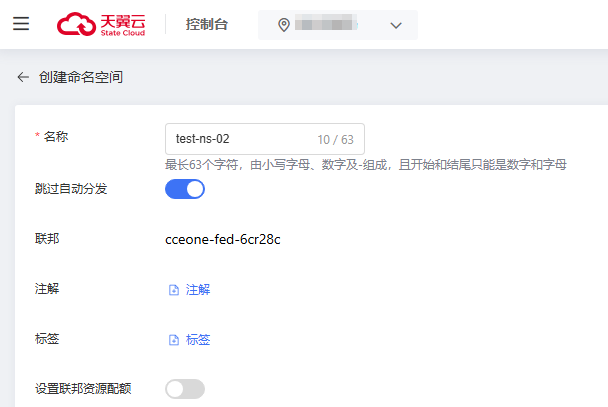Click the 跳过自动分发 field label
The width and height of the screenshot is (608, 407).
[x=69, y=187]
